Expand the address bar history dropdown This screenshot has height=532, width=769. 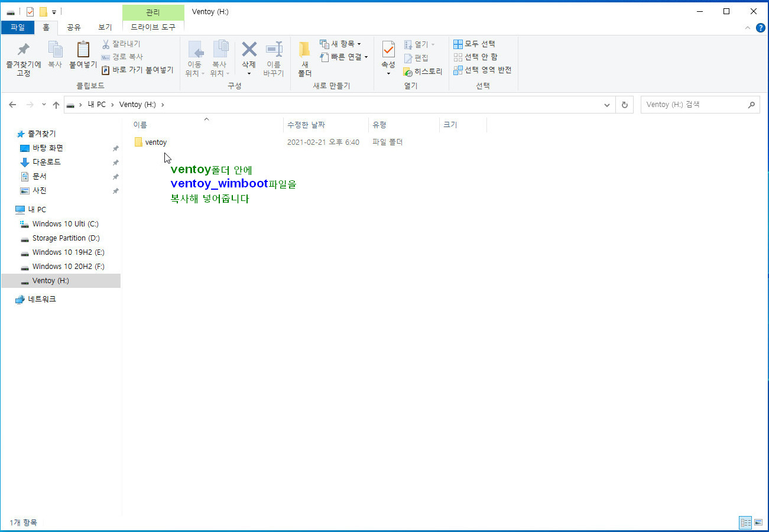607,105
